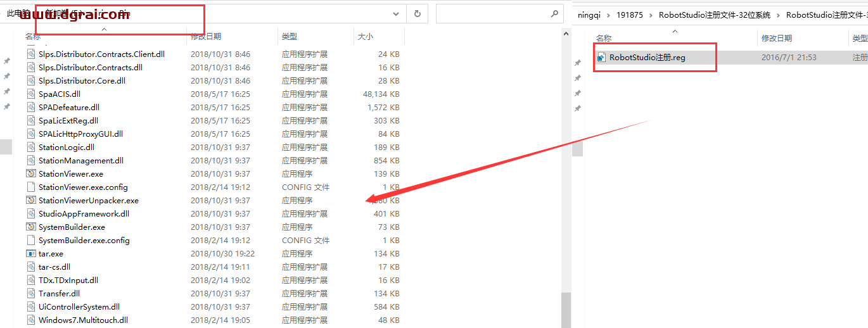
Task: Select file name SPADefeature.dll
Action: tap(69, 108)
